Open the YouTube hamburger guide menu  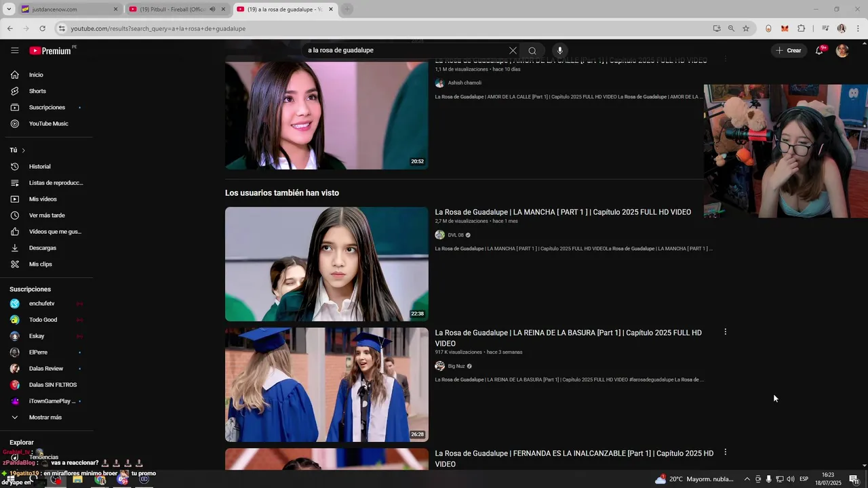click(15, 50)
